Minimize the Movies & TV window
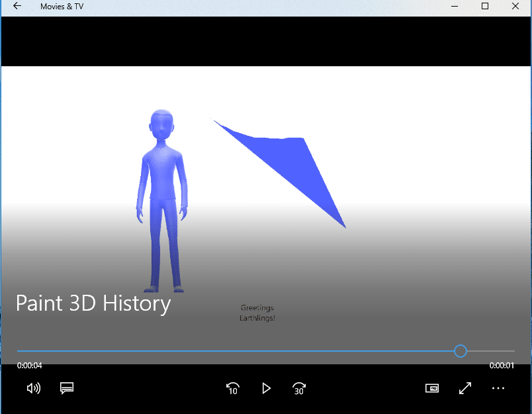This screenshot has width=532, height=414. click(x=455, y=6)
